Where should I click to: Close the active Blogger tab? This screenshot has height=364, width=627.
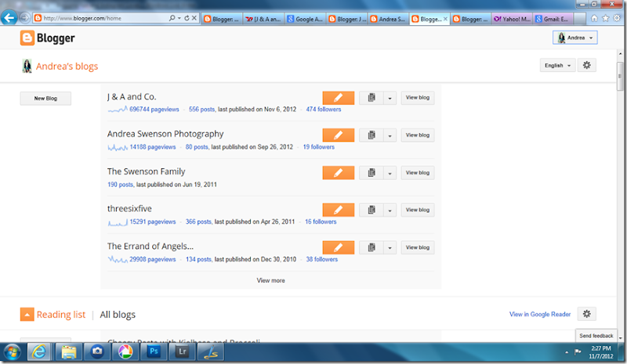point(445,19)
